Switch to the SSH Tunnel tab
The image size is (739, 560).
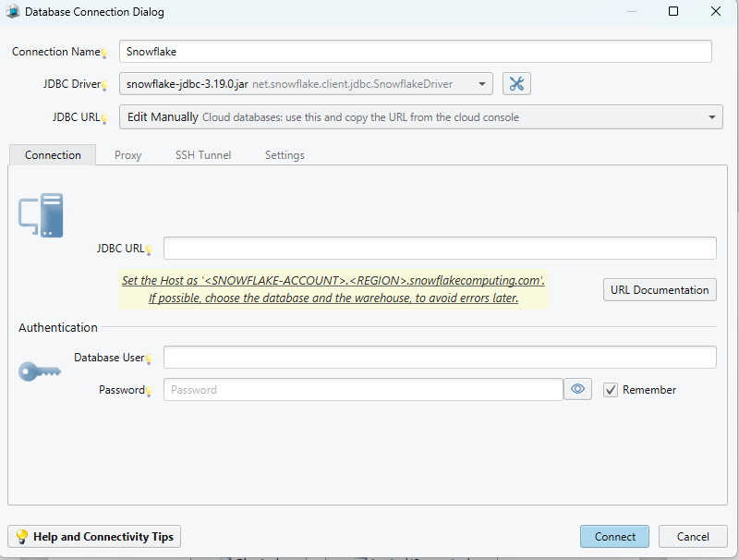click(203, 155)
